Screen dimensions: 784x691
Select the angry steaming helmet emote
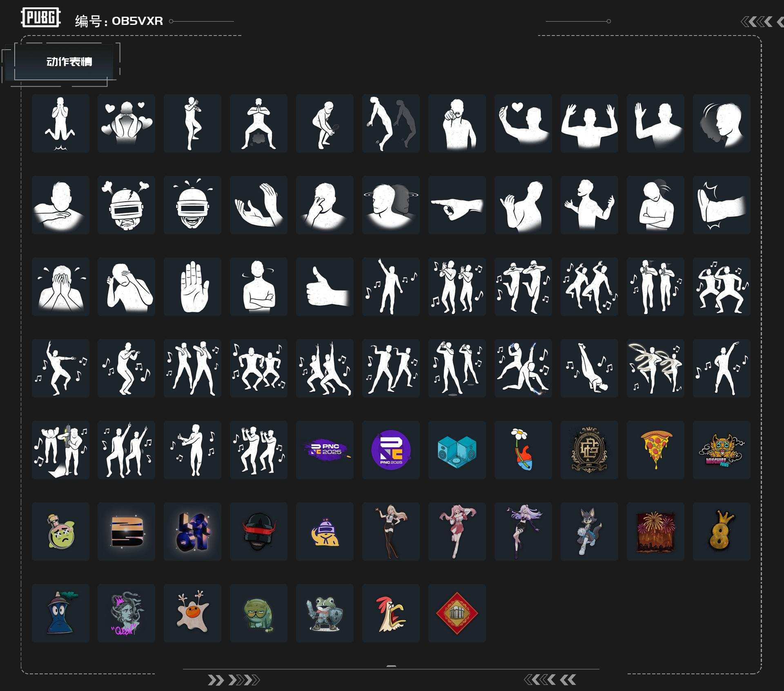[126, 205]
